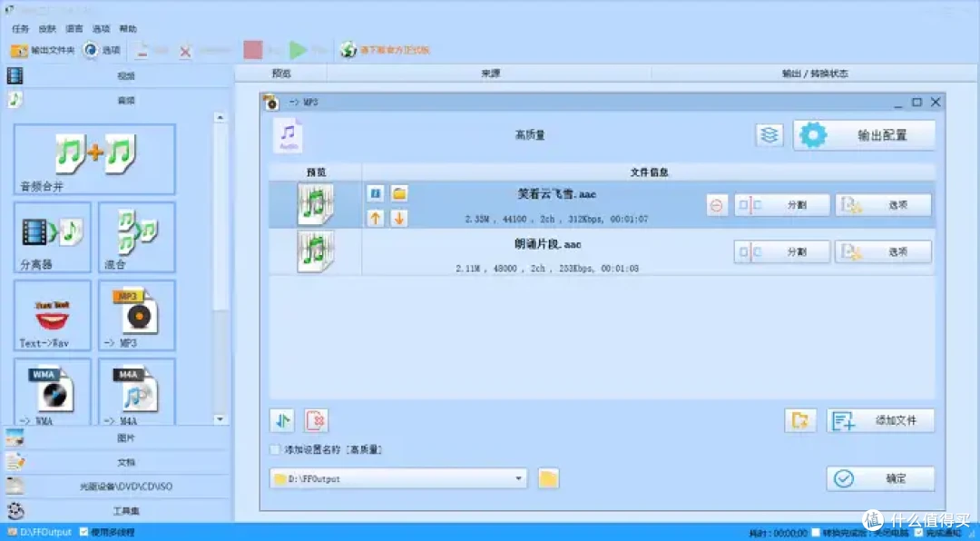Click the layers icon beside 输出配置
The image size is (980, 541).
pyautogui.click(x=769, y=134)
